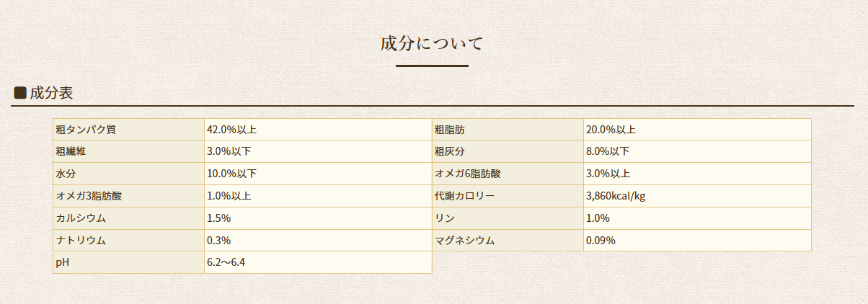Screen dimensions: 868x304
Task: Select the オメガ6脂肪酸 label cell
Action: 508,174
